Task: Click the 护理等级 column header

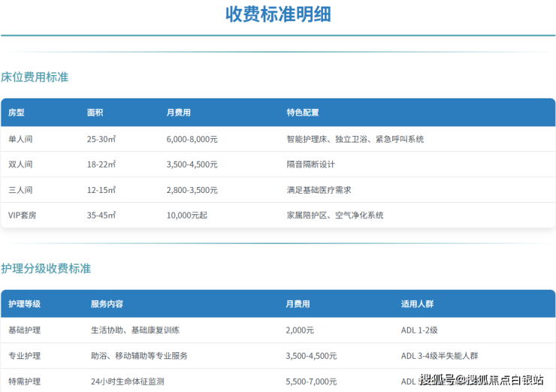Action: (24, 304)
